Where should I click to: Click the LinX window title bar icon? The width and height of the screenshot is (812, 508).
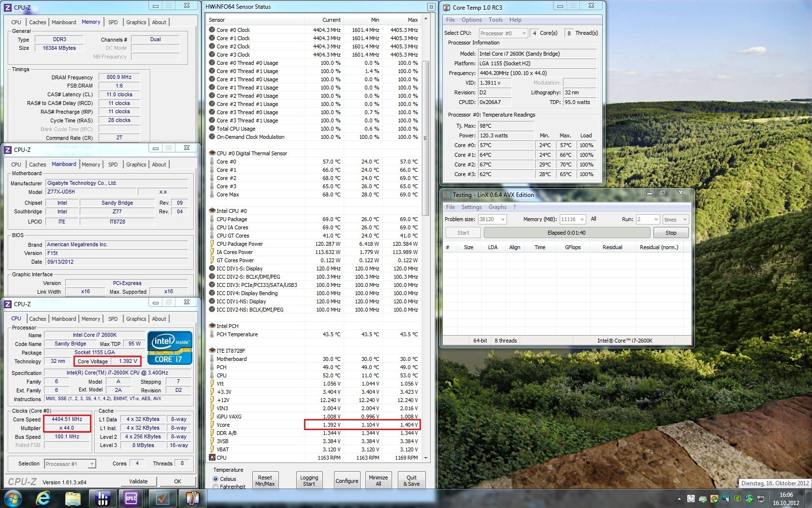click(446, 194)
